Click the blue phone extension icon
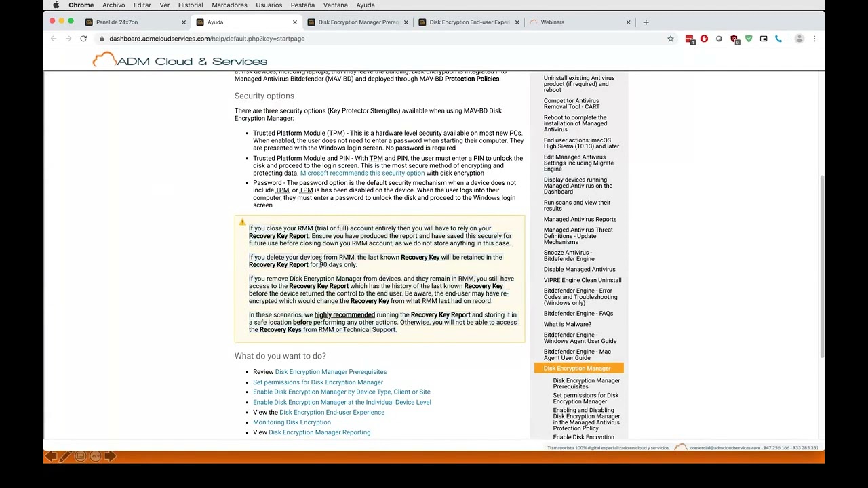The width and height of the screenshot is (868, 488). click(x=778, y=39)
